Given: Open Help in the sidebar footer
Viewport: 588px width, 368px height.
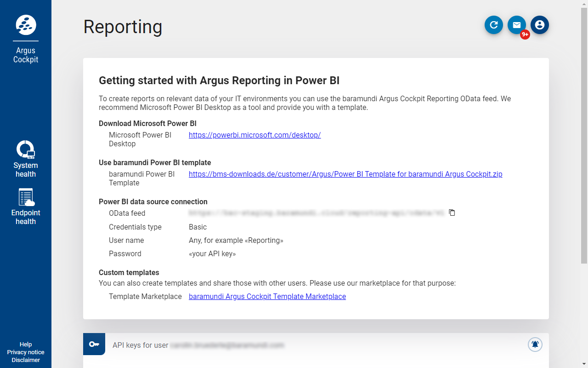Looking at the screenshot, I should [26, 344].
